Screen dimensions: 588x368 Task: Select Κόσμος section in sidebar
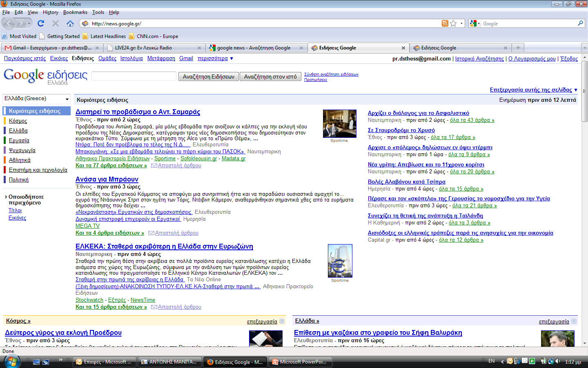18,121
